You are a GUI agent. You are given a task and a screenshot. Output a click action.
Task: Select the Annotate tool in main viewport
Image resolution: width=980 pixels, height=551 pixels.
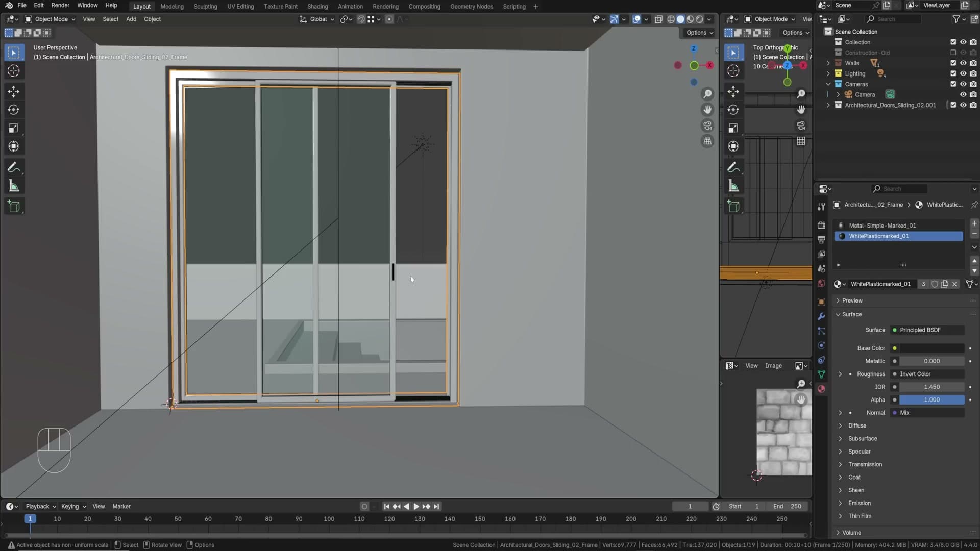coord(14,167)
